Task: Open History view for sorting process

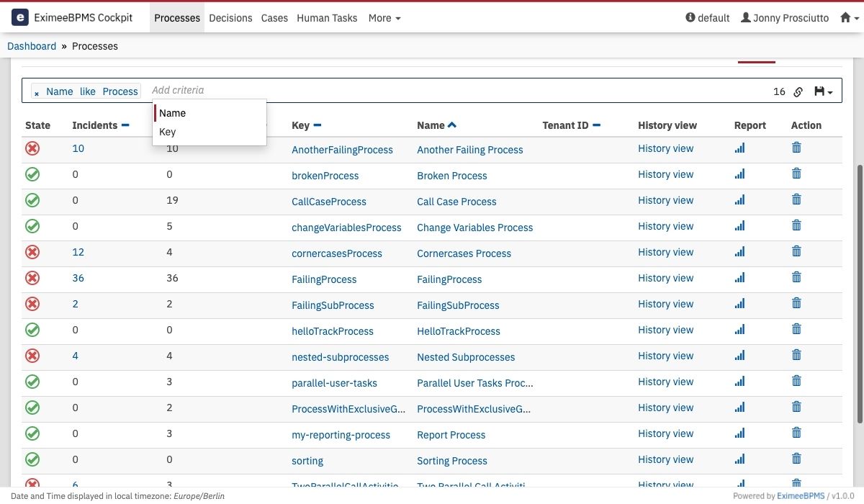Action: coord(665,459)
